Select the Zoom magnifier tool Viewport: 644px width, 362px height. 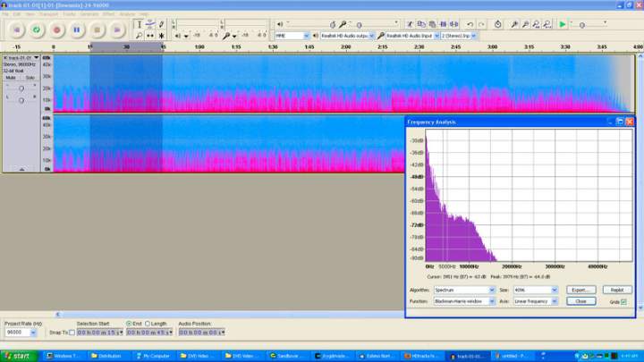[140, 36]
